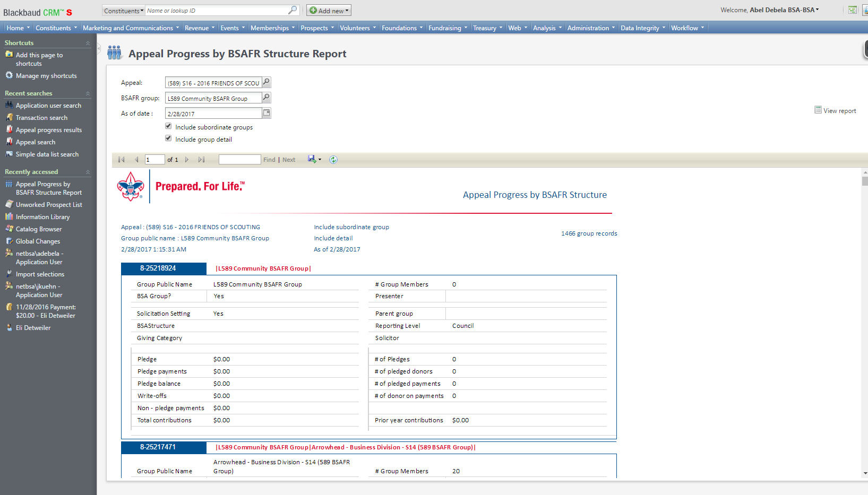Image resolution: width=868 pixels, height=495 pixels.
Task: Go to next report page
Action: (x=187, y=160)
